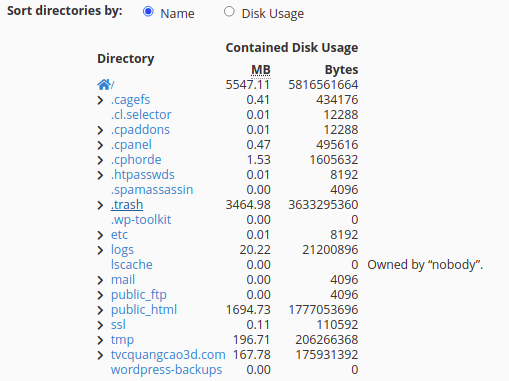Expand the .cpanel directory tree
This screenshot has height=381, width=509.
[100, 145]
